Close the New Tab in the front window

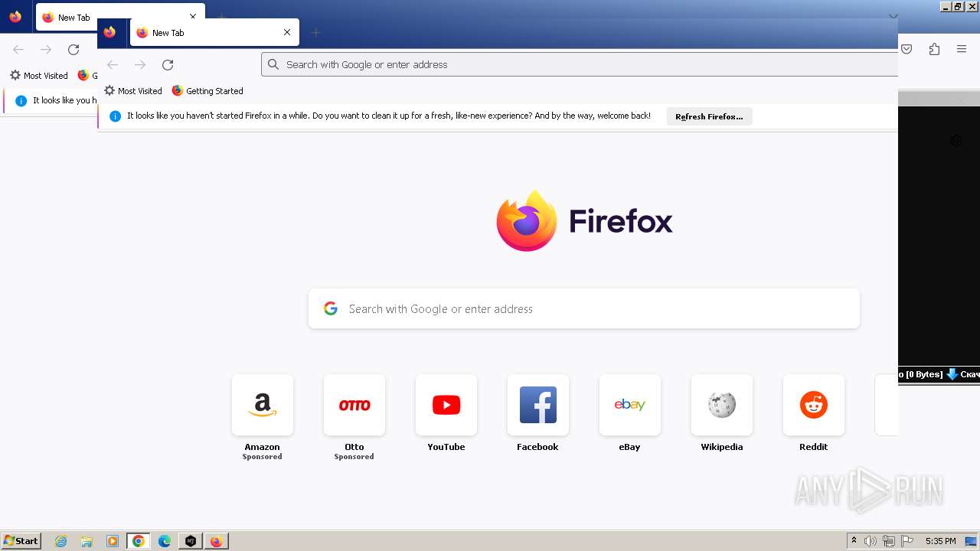coord(287,32)
